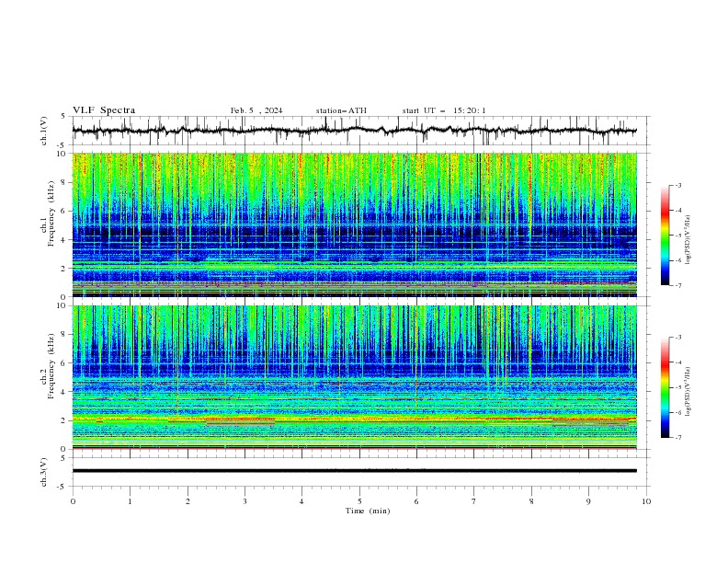Click the 'ch.1(V)' waveform axis label
Image resolution: width=728 pixels, height=563 pixels.
click(x=44, y=131)
